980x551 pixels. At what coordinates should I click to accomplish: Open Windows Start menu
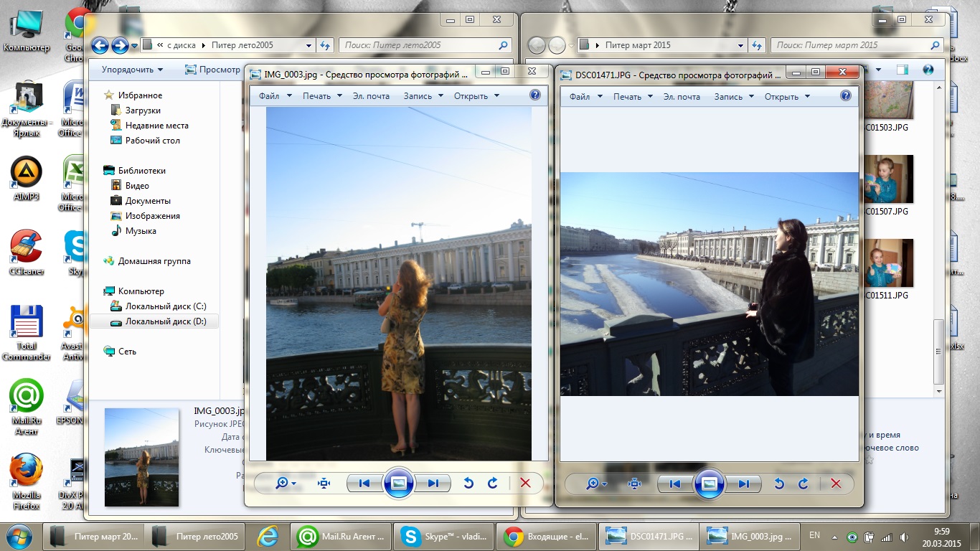point(19,535)
